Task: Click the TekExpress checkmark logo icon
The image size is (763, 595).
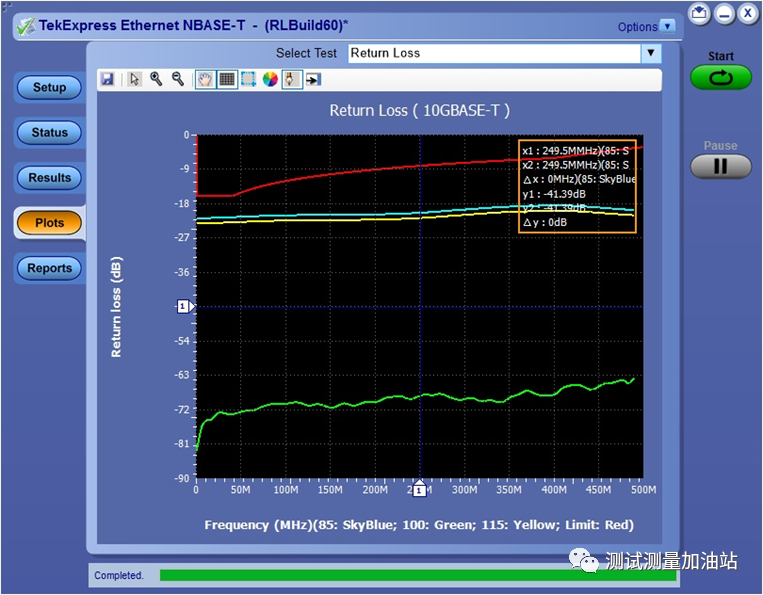Action: (x=26, y=26)
